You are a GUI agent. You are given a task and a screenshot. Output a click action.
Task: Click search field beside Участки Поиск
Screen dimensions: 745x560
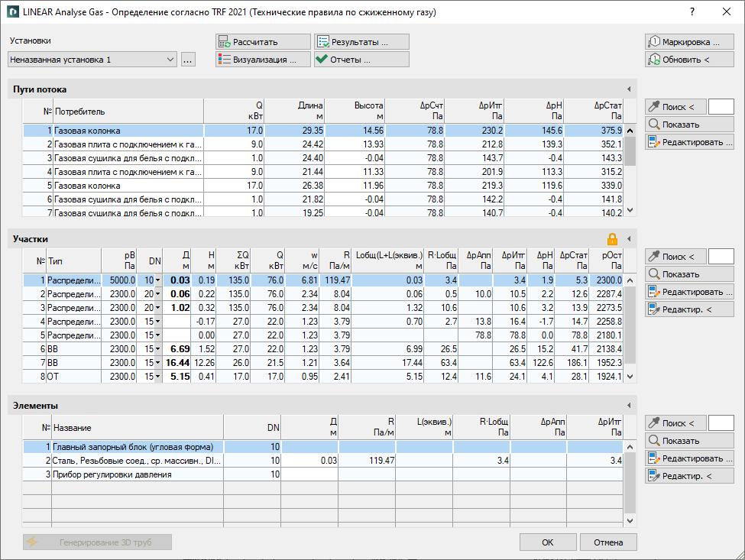pos(721,257)
